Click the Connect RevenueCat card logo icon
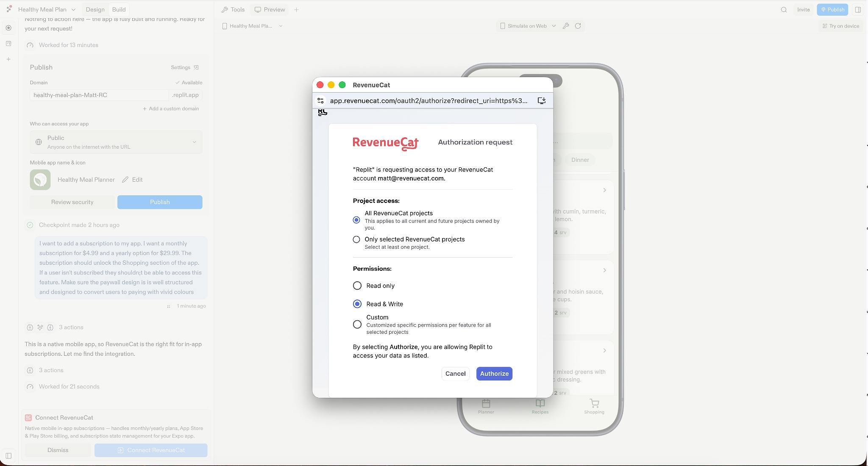Viewport: 868px width, 466px height. 28,418
